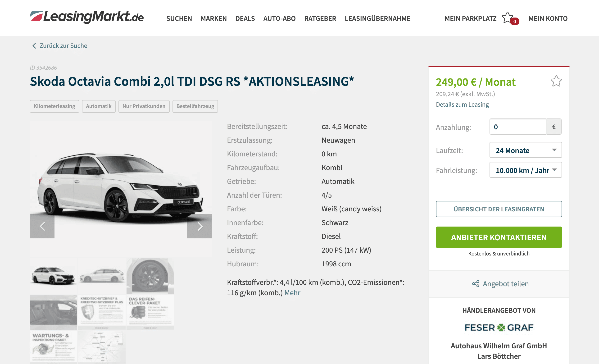
Task: Open the MARKEN menu
Action: pos(214,18)
